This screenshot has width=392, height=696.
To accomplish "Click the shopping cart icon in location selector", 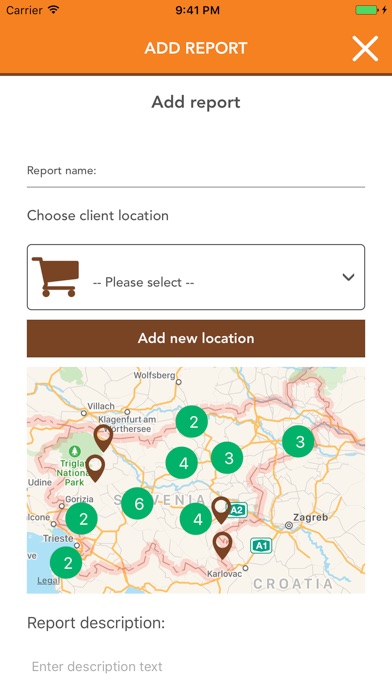I will [x=55, y=277].
